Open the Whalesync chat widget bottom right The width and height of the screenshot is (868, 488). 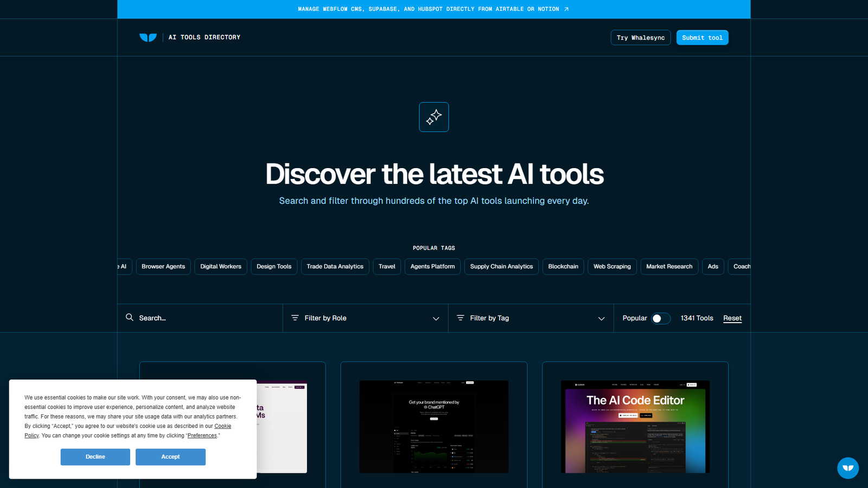pyautogui.click(x=847, y=468)
